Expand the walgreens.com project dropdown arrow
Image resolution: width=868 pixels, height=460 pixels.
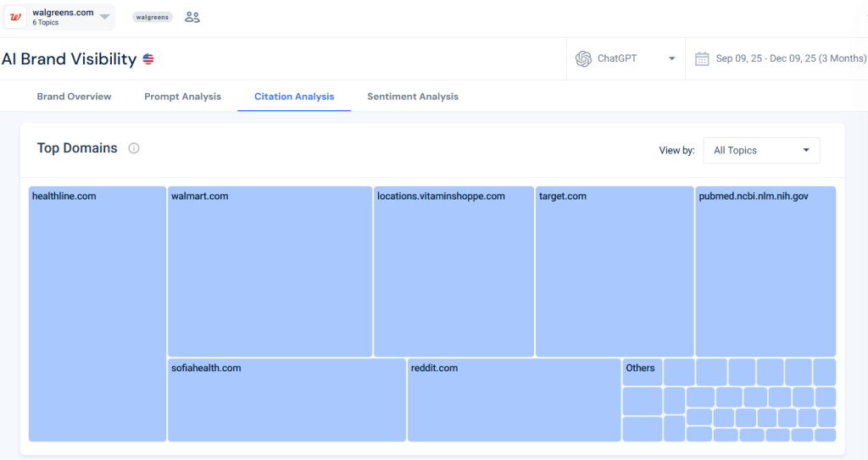click(x=104, y=17)
